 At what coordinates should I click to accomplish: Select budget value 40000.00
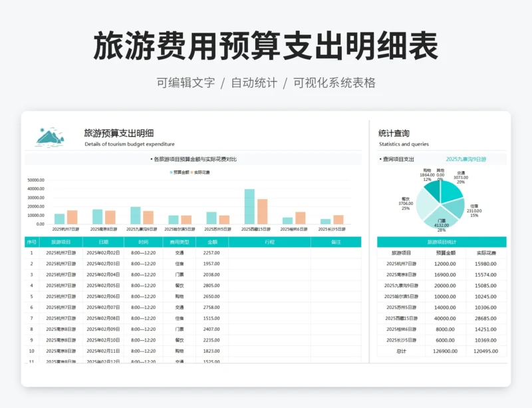(445, 318)
